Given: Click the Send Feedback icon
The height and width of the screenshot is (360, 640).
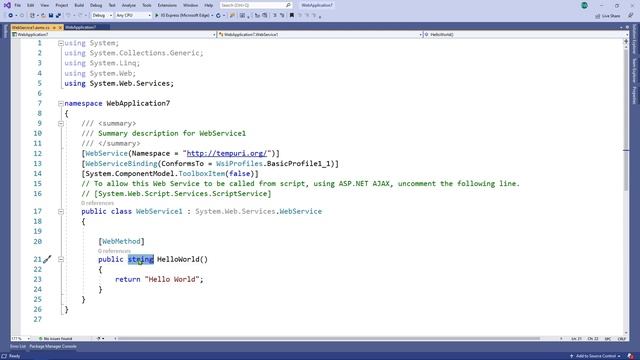Looking at the screenshot, I should pos(631,16).
